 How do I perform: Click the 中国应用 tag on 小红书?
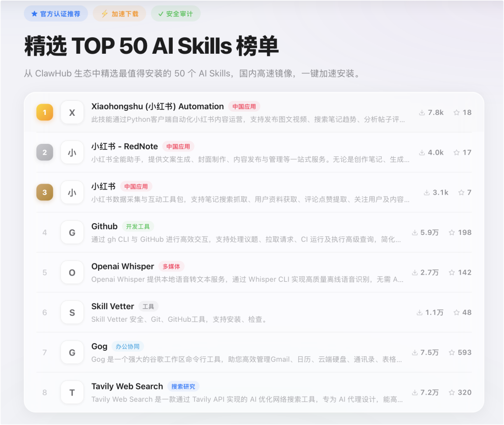coord(137,186)
